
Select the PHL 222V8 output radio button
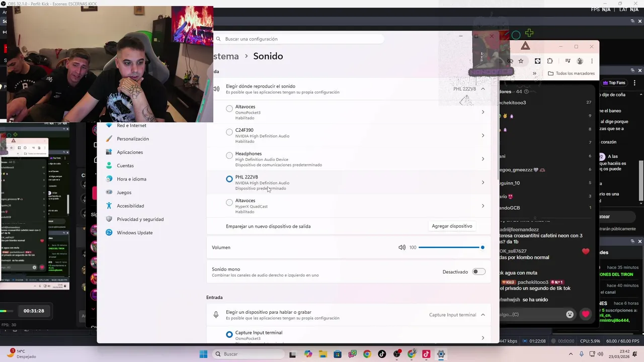229,179
